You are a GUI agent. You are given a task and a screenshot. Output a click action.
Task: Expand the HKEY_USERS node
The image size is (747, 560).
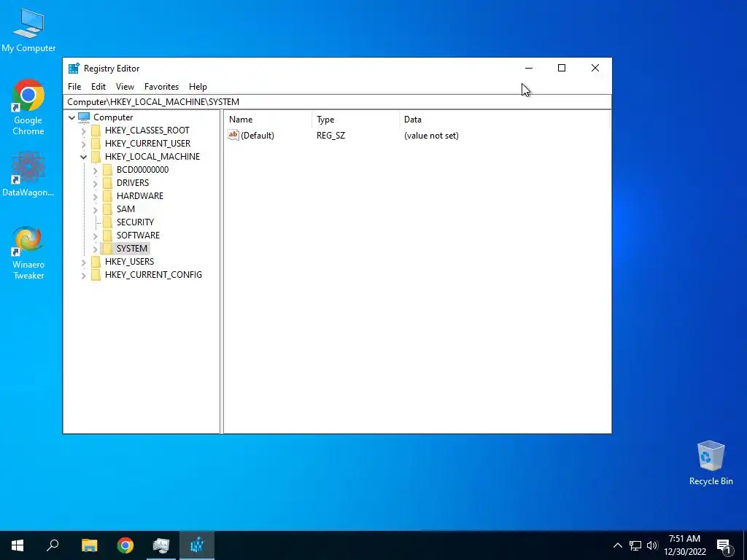[x=83, y=262]
